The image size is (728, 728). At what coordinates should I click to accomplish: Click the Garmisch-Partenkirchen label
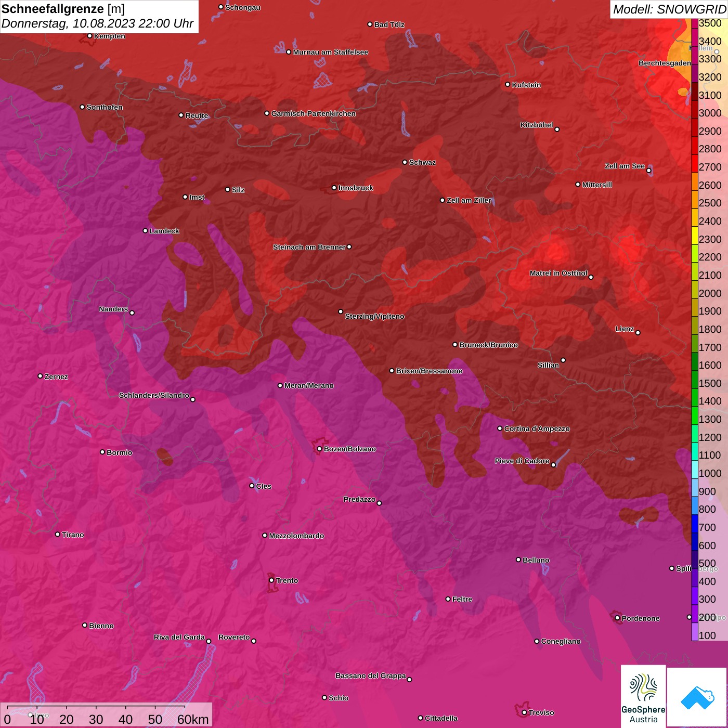point(314,113)
